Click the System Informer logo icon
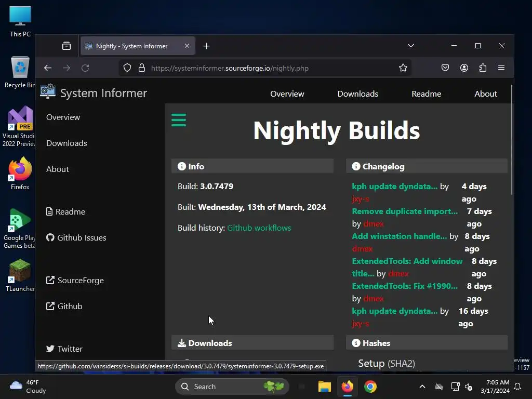 tap(48, 91)
